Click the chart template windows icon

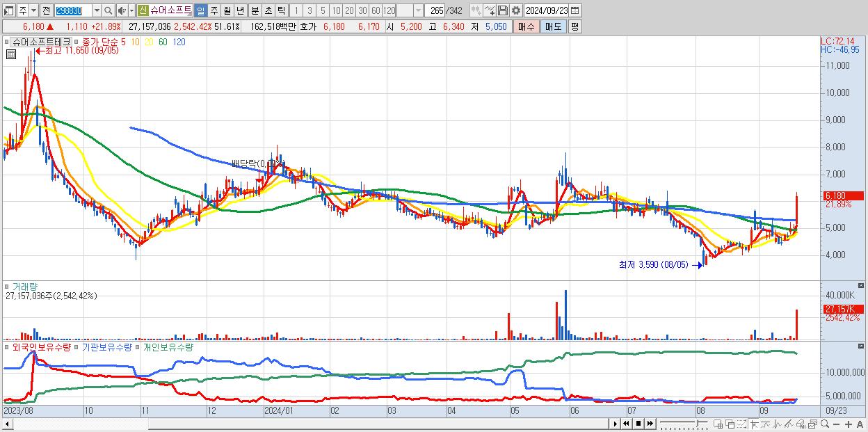tap(812, 424)
